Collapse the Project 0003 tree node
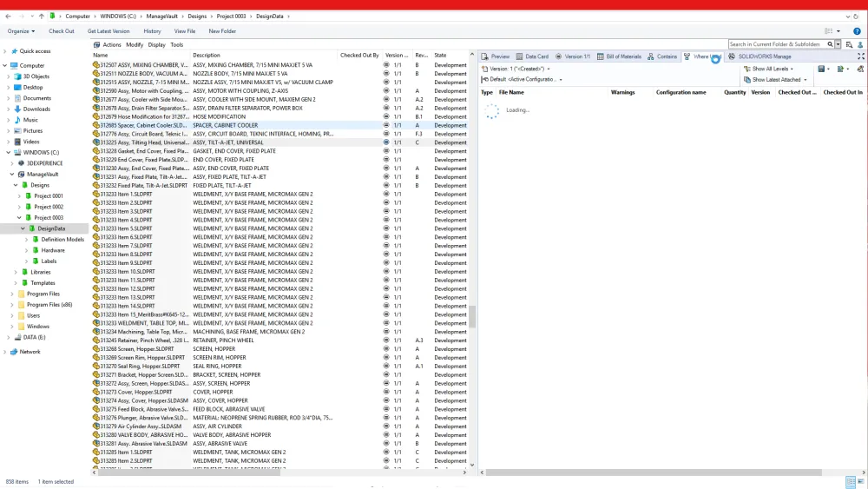868x489 pixels. (x=19, y=218)
